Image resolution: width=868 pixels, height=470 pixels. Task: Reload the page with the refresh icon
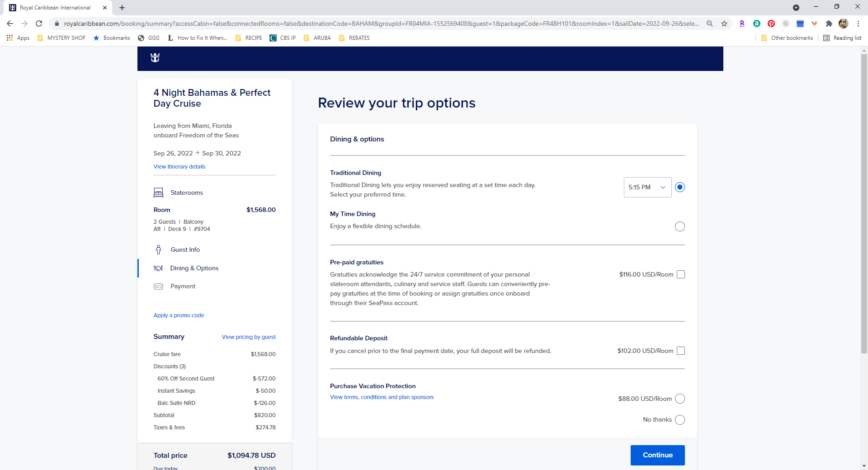click(39, 23)
